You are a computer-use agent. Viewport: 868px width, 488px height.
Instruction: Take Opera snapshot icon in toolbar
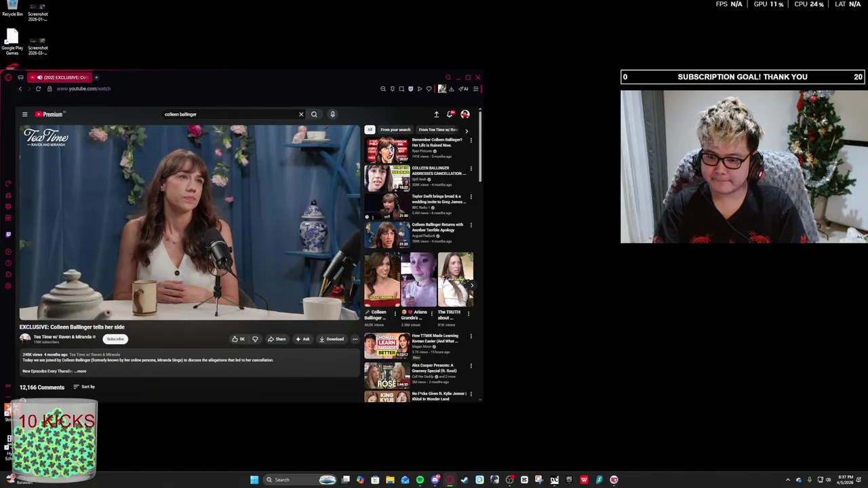(401, 89)
